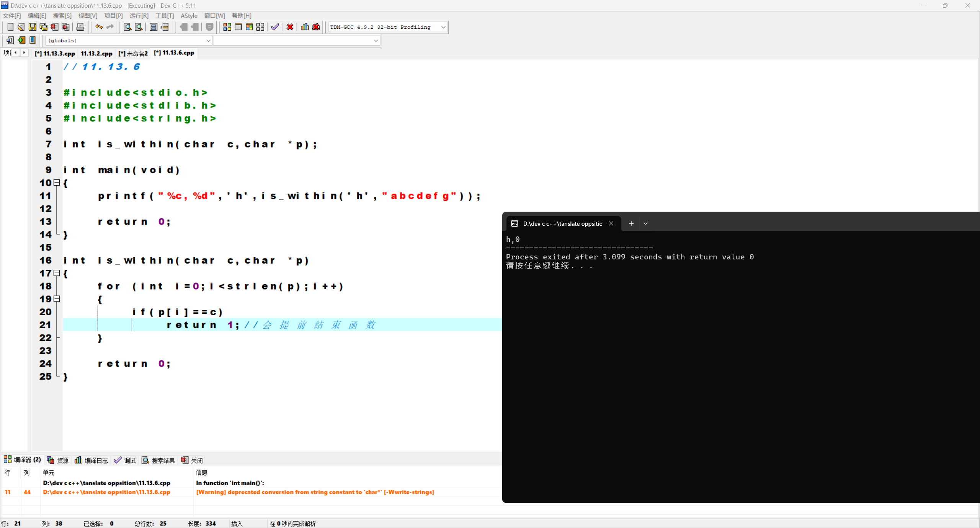Click the Profile analysis bar chart icon
This screenshot has width=980, height=528.
click(305, 27)
